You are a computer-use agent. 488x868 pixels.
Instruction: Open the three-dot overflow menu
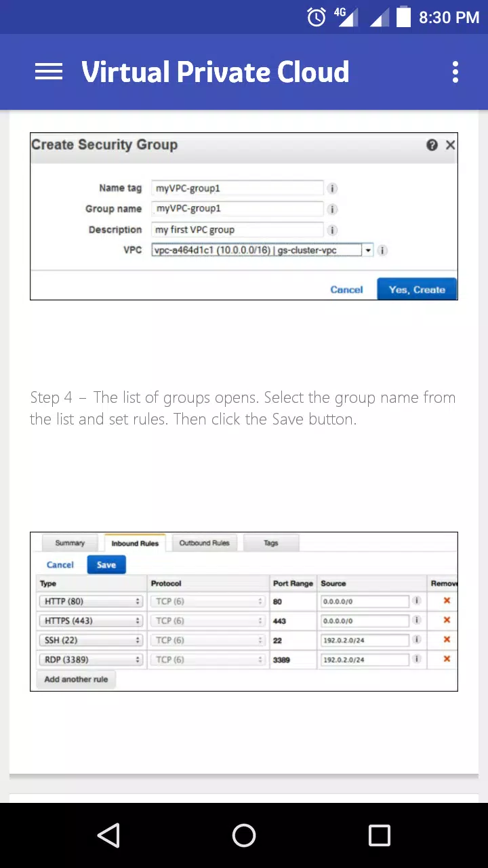[455, 72]
